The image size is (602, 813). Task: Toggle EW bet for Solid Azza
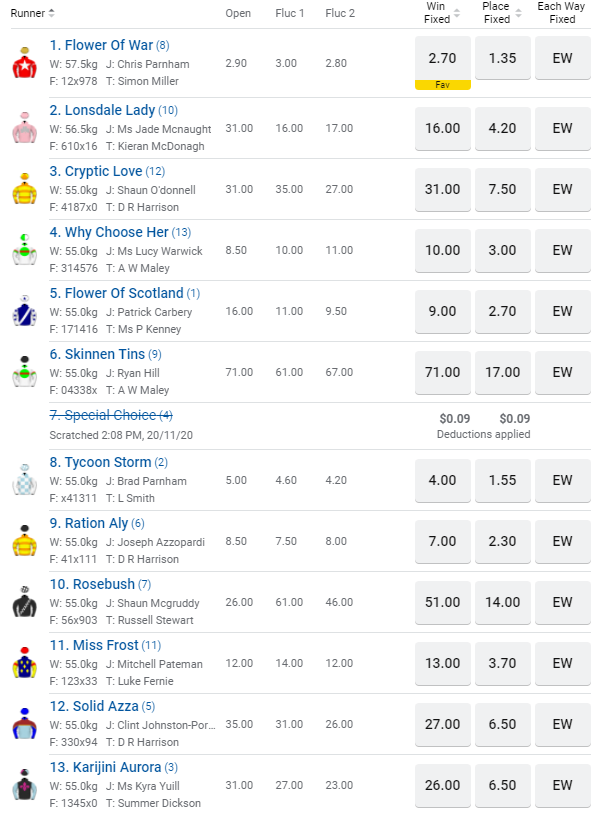point(563,724)
